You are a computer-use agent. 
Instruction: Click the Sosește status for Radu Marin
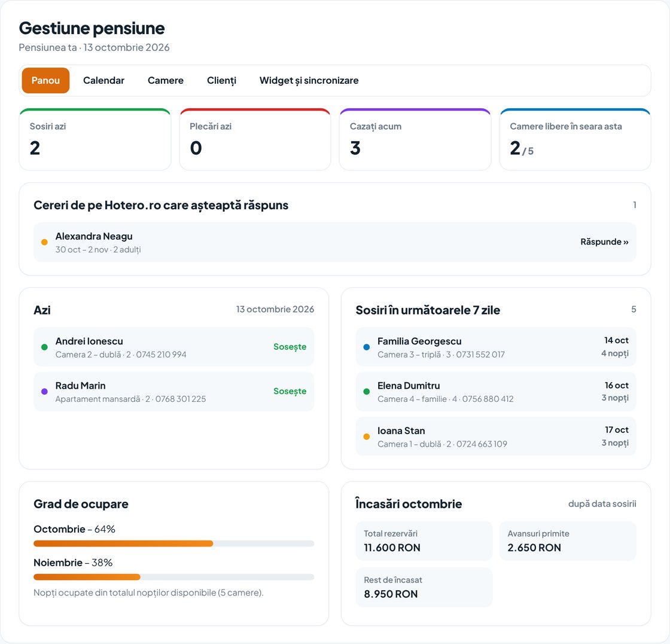[290, 391]
